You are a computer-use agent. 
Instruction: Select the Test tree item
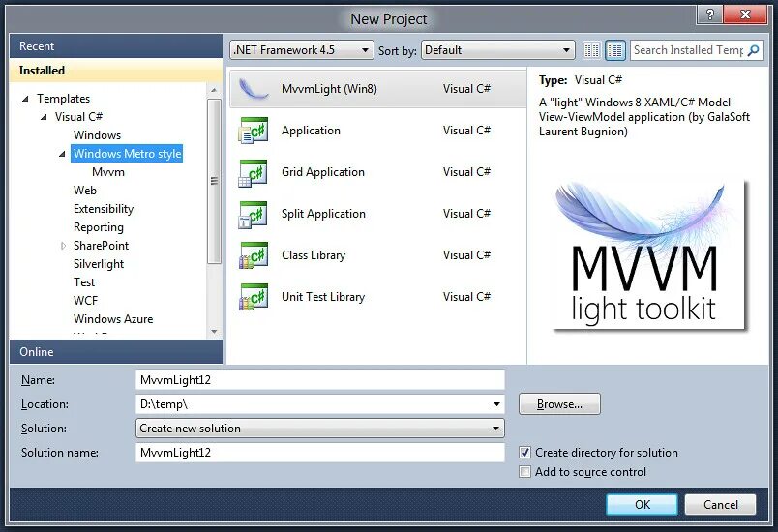(x=84, y=282)
